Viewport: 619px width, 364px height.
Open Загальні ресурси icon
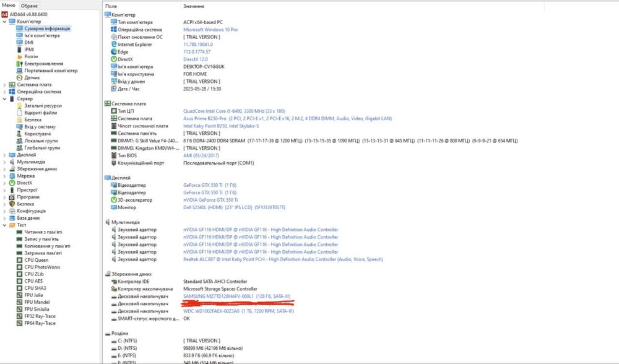pyautogui.click(x=19, y=106)
